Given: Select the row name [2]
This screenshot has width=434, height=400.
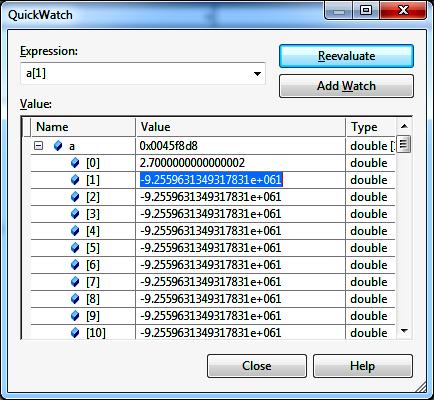Looking at the screenshot, I should click(93, 197).
